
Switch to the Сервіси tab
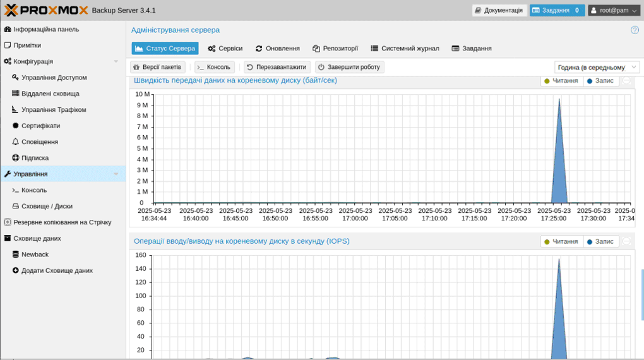coord(225,49)
